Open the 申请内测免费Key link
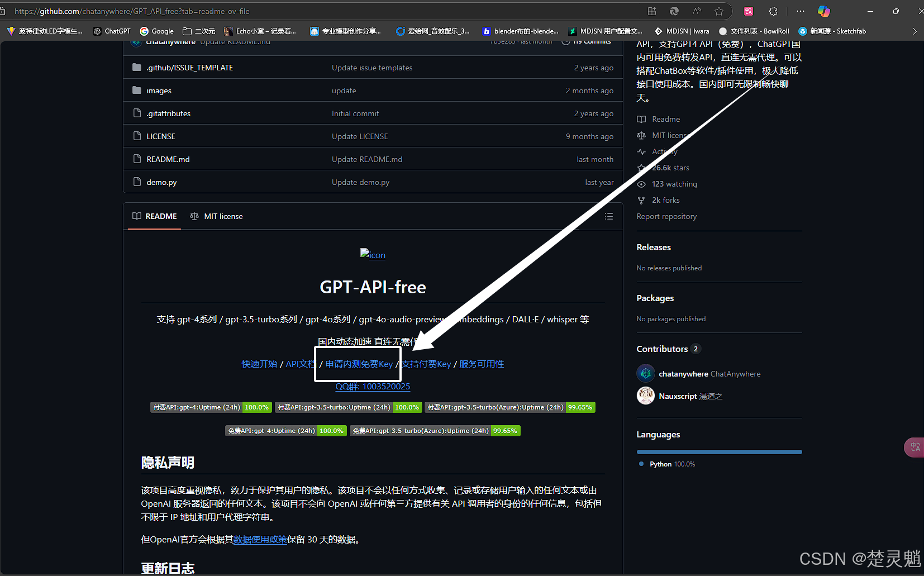924x576 pixels. coord(359,364)
